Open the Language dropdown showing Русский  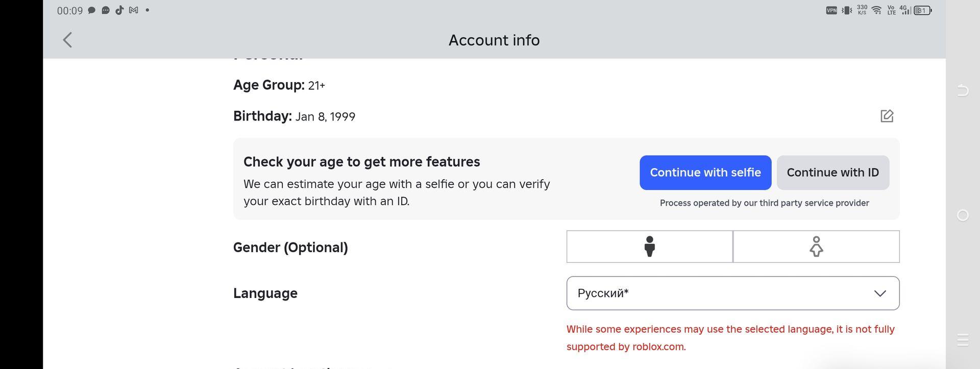732,293
